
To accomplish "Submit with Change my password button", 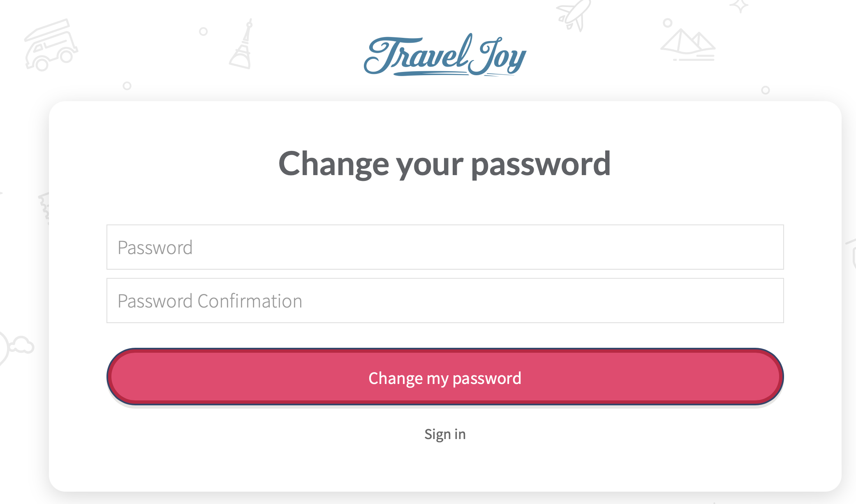I will coord(445,377).
